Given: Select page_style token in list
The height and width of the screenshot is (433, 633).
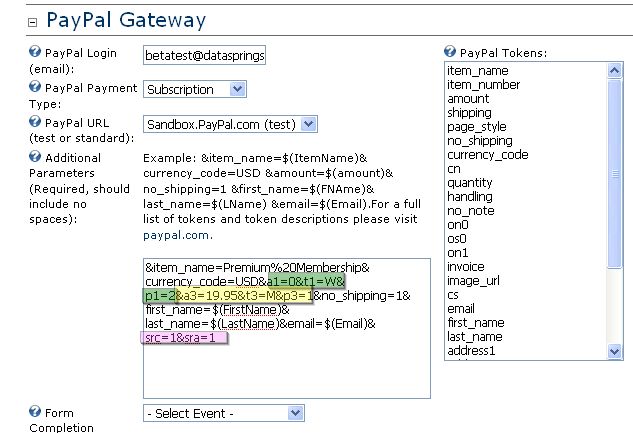Looking at the screenshot, I should [x=476, y=127].
